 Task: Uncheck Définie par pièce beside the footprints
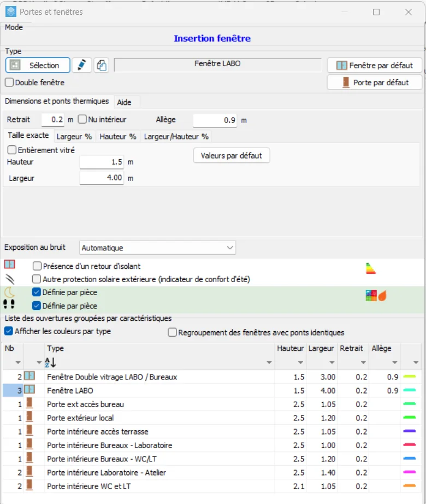[37, 306]
